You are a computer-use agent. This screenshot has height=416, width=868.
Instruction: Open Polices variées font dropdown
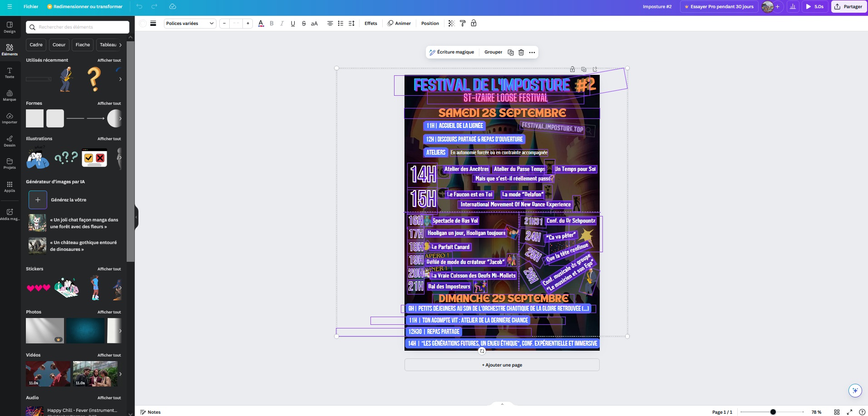(x=190, y=24)
